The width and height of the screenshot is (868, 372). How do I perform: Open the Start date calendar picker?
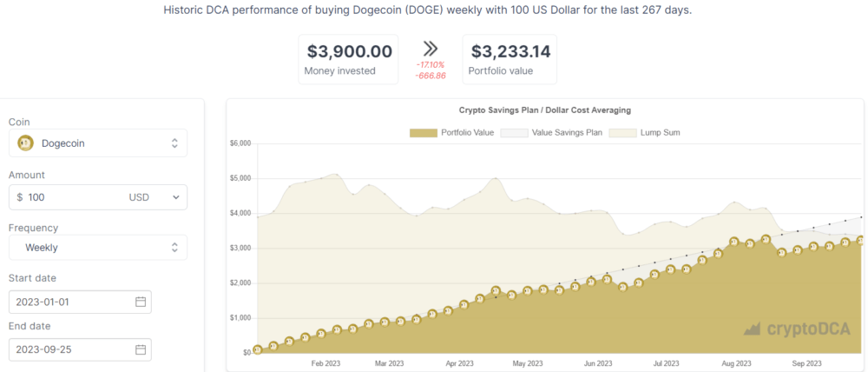pyautogui.click(x=141, y=302)
